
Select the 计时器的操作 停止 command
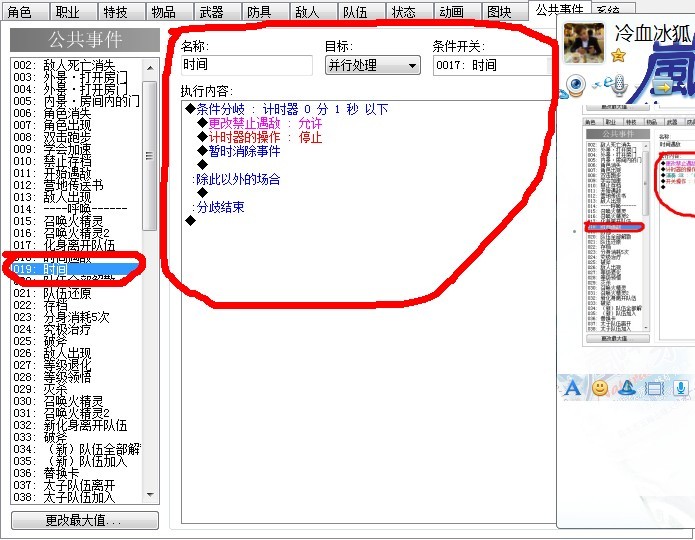pyautogui.click(x=260, y=137)
